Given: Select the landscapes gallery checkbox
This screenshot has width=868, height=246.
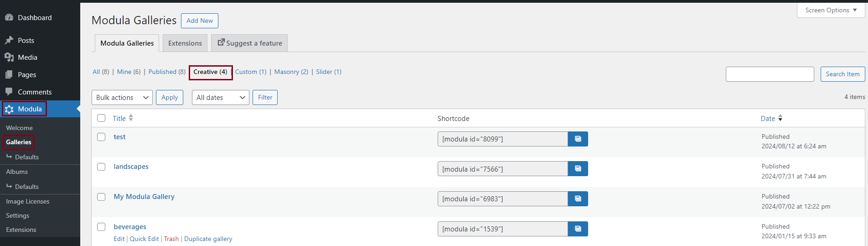Looking at the screenshot, I should [101, 167].
